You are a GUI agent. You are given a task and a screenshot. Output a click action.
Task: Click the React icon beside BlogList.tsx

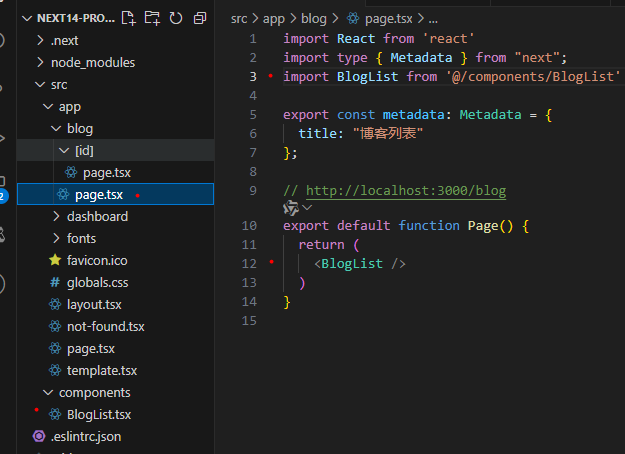coord(55,415)
